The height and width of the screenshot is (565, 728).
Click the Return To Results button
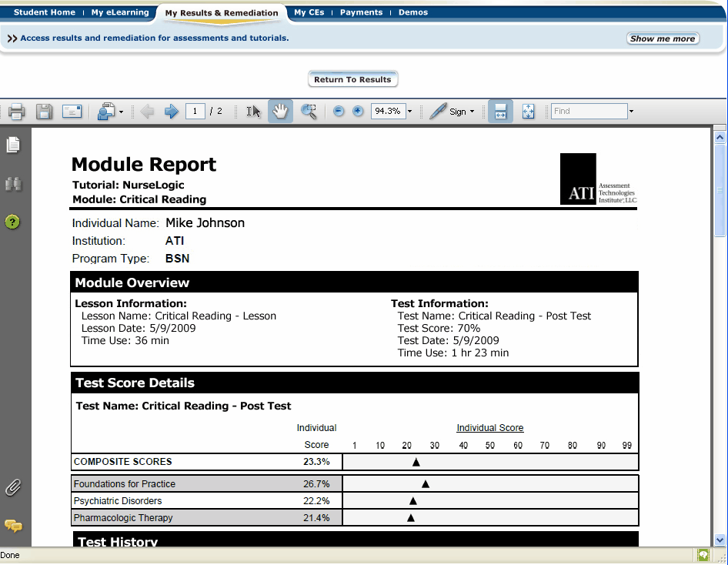click(352, 79)
